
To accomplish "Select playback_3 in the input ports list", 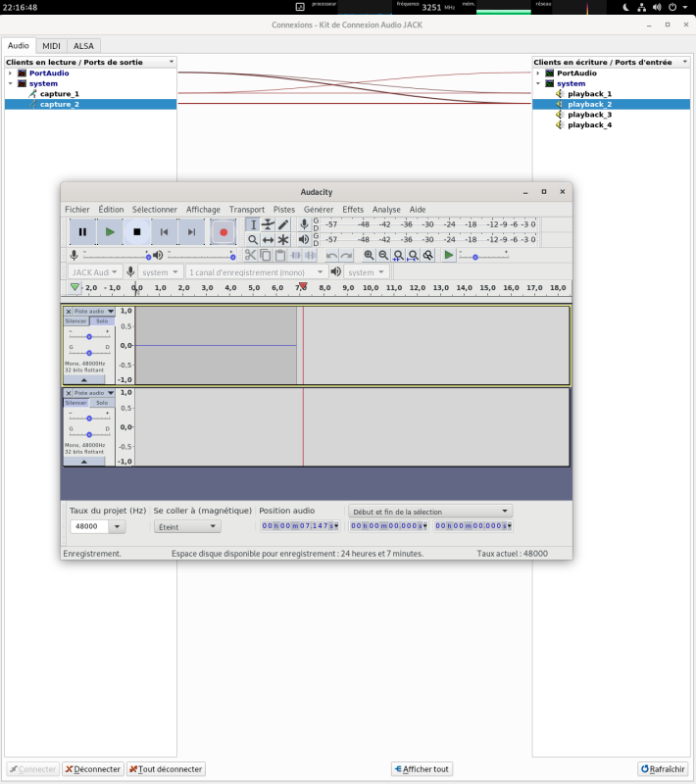I will pyautogui.click(x=589, y=115).
